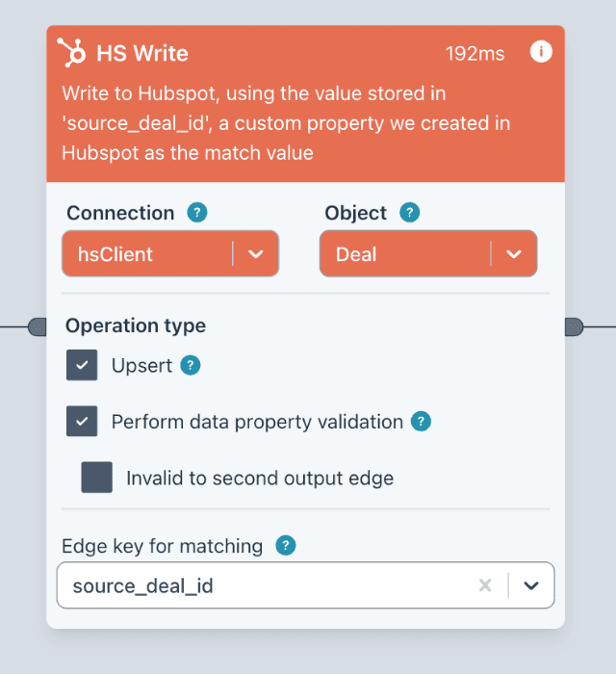
Task: Open the Deal object dropdown
Action: pyautogui.click(x=428, y=253)
